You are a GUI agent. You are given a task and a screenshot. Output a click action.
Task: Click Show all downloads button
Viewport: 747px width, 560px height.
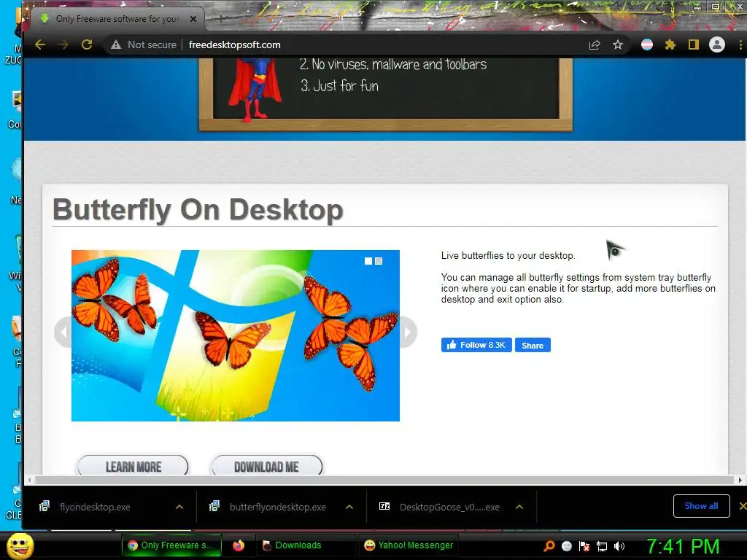[701, 506]
